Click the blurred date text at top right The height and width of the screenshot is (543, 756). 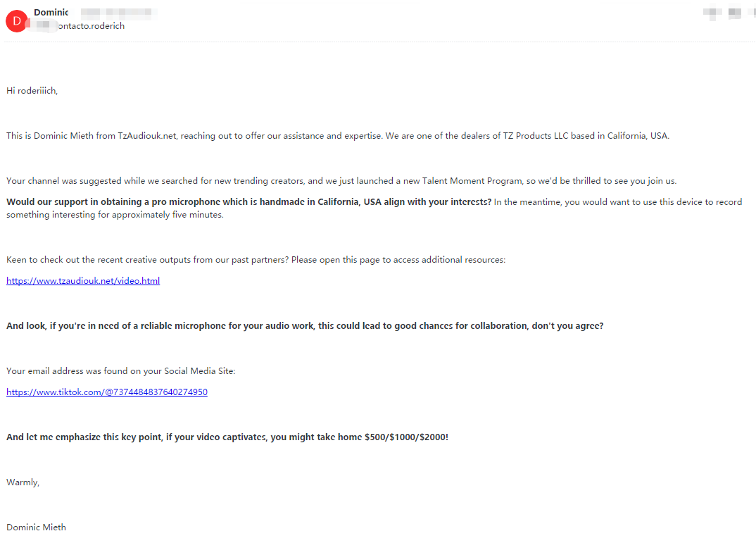[x=724, y=13]
